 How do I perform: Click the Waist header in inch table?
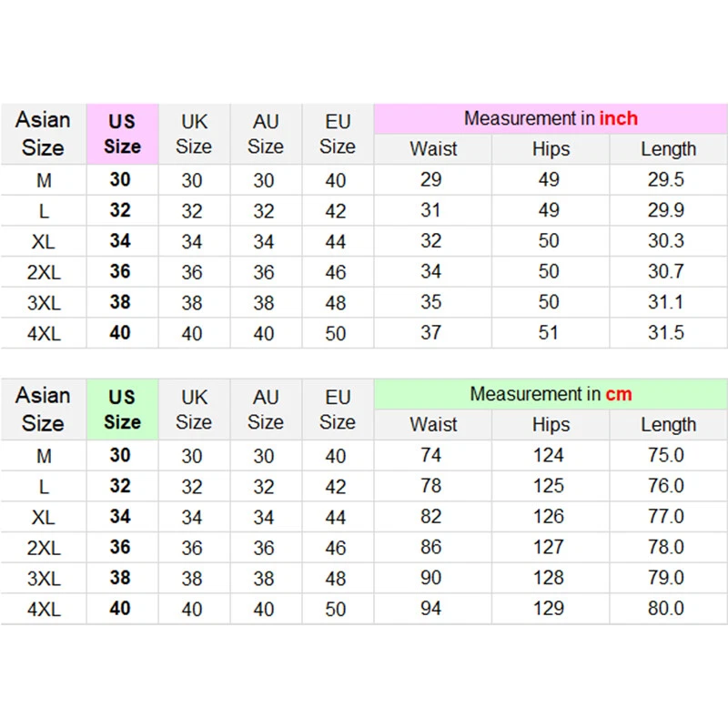coord(433,149)
